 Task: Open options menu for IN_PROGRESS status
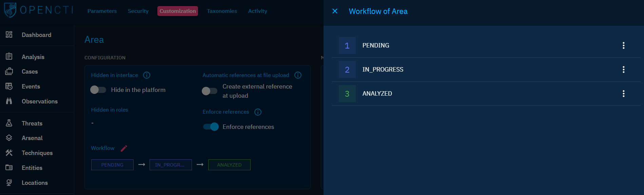click(x=623, y=70)
